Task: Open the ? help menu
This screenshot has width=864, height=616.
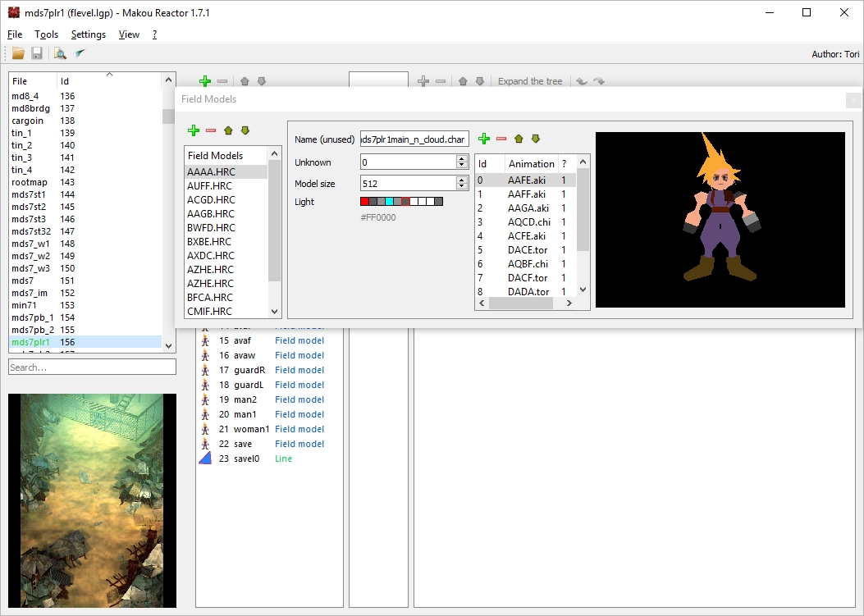Action: coord(154,34)
